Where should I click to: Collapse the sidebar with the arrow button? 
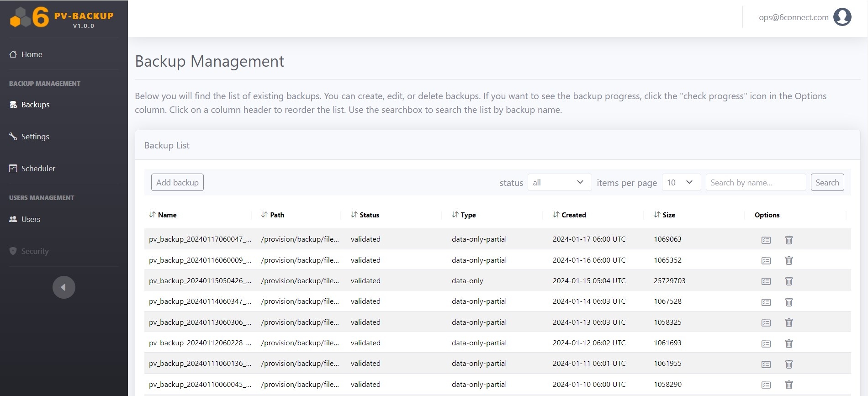click(64, 287)
